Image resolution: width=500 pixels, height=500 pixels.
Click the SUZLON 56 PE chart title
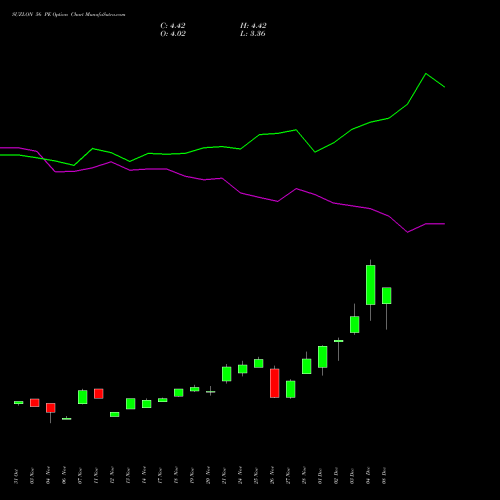(69, 15)
